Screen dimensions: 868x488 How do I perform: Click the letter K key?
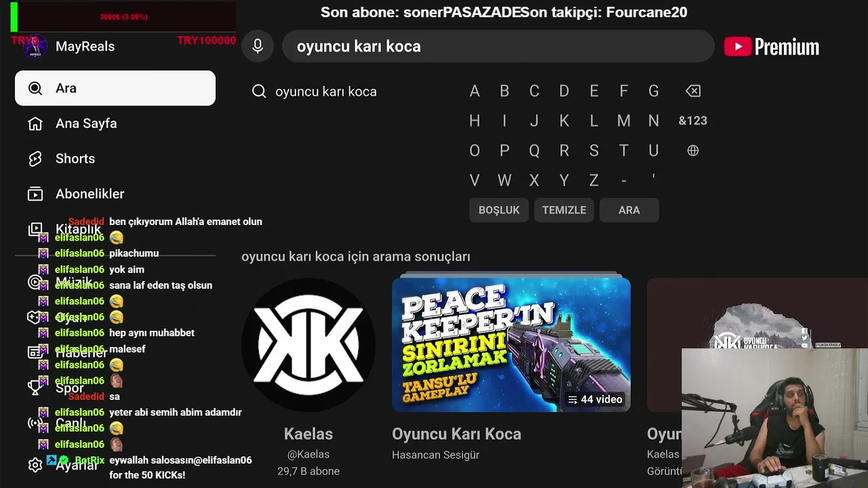click(564, 121)
